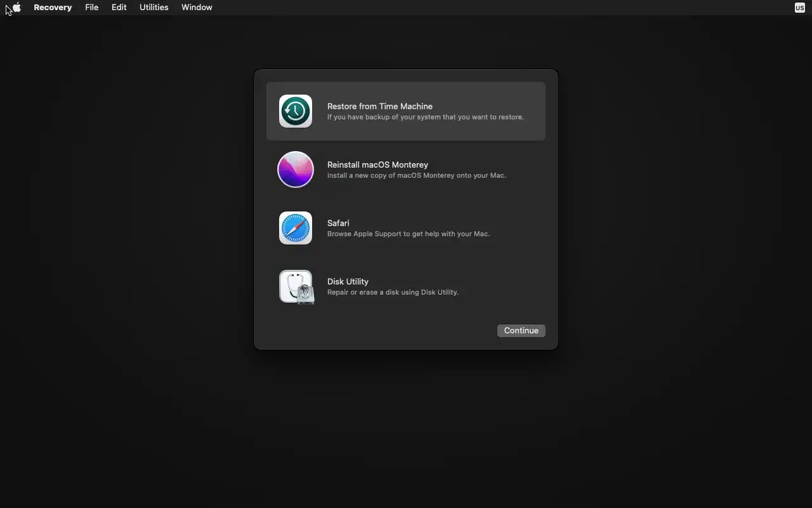The width and height of the screenshot is (812, 508).
Task: Open the Recovery menu
Action: pos(53,8)
